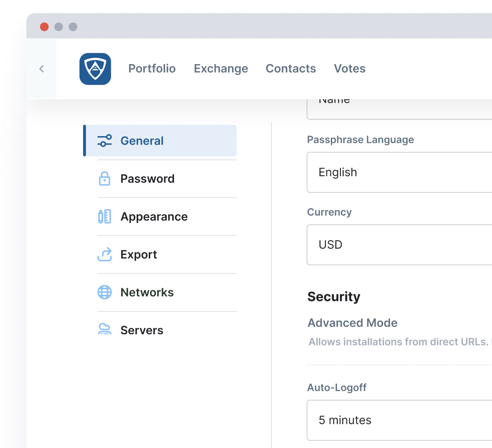Select the Networks globe icon
The height and width of the screenshot is (448, 492).
[x=105, y=292]
